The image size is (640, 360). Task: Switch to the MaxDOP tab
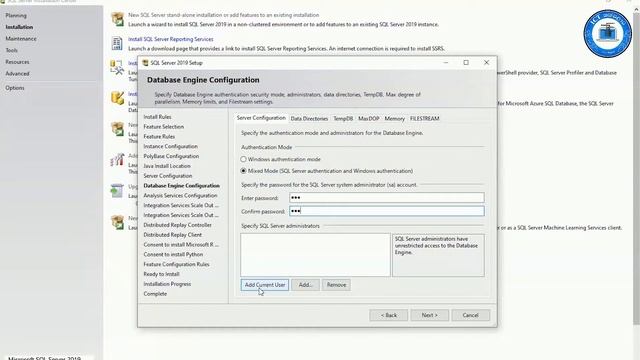coord(369,118)
